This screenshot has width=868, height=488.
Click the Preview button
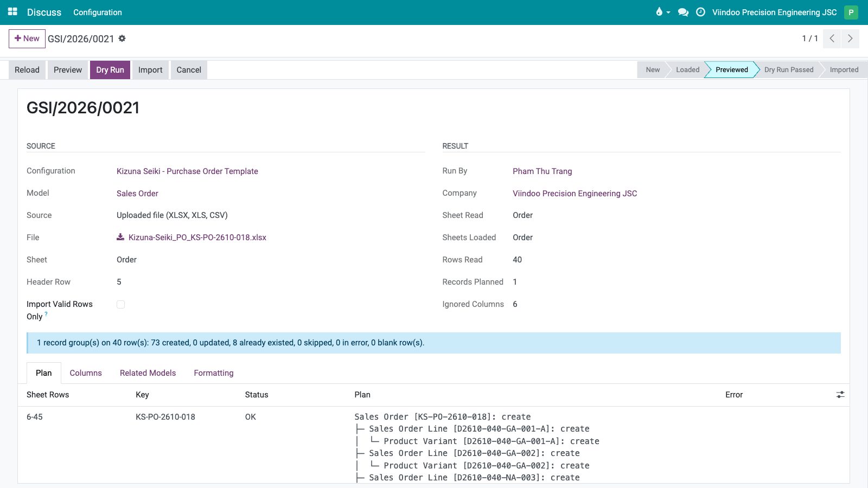68,70
